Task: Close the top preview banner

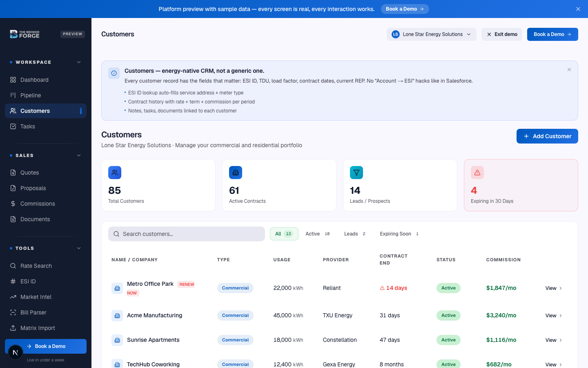Action: 578,9
